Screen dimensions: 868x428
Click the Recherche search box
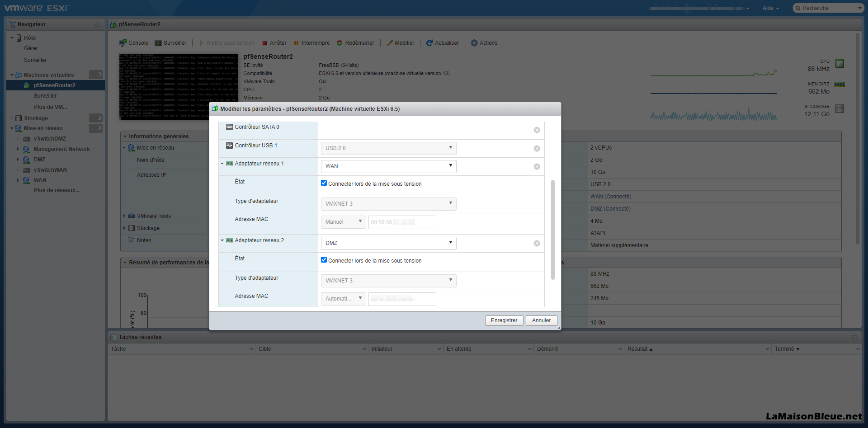click(828, 8)
